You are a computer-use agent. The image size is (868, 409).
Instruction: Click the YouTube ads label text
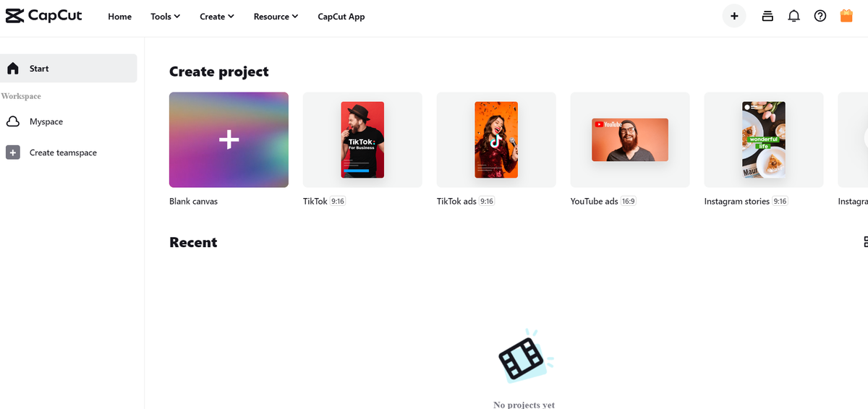(594, 202)
